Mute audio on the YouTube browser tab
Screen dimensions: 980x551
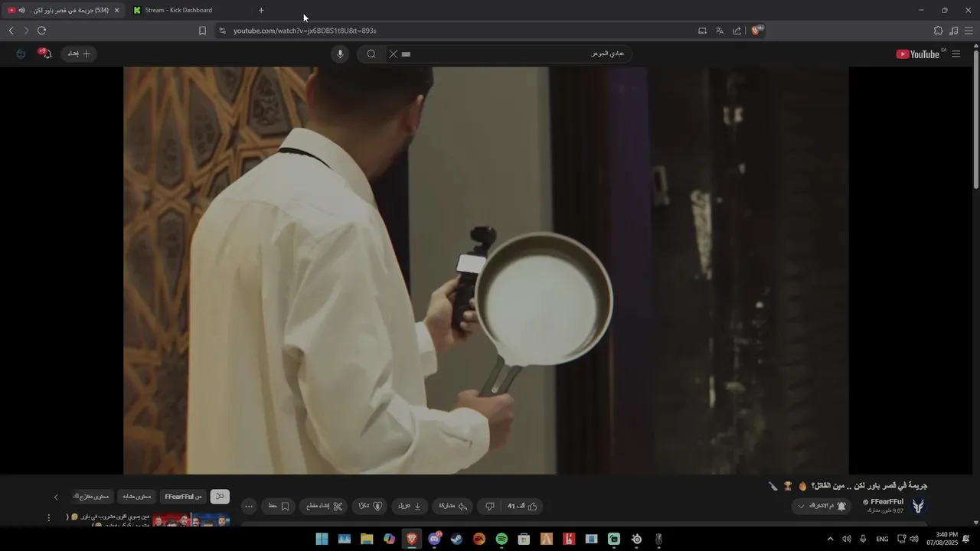point(21,10)
